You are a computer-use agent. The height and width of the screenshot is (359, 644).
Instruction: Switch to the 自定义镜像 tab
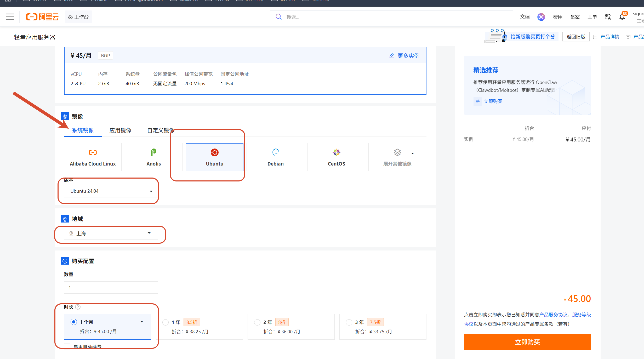(x=161, y=130)
